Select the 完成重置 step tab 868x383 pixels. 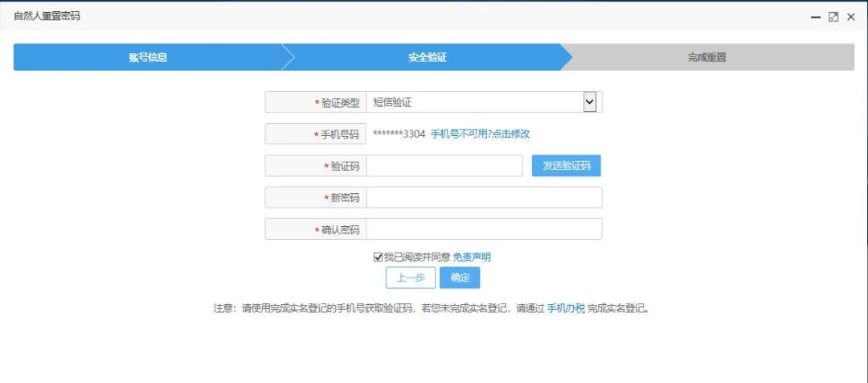coord(707,57)
